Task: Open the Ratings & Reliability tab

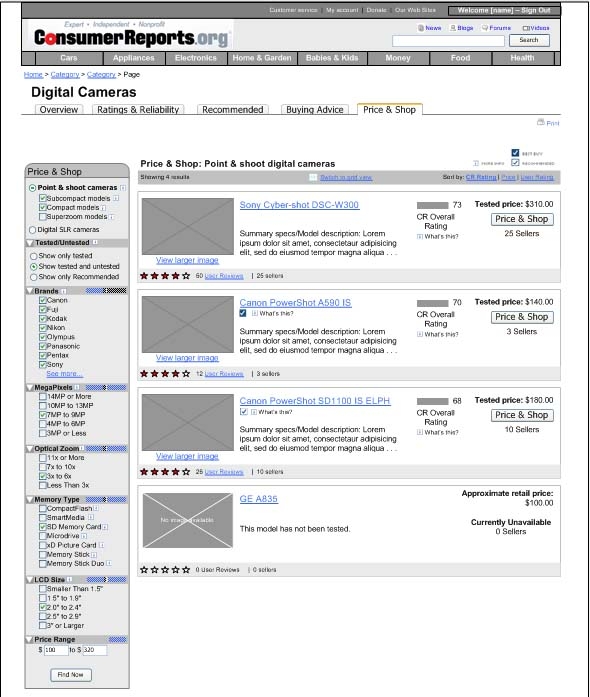Action: coord(138,110)
